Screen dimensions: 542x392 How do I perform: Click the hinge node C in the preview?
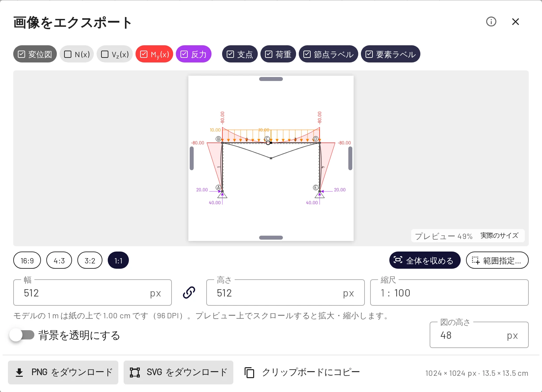268,142
